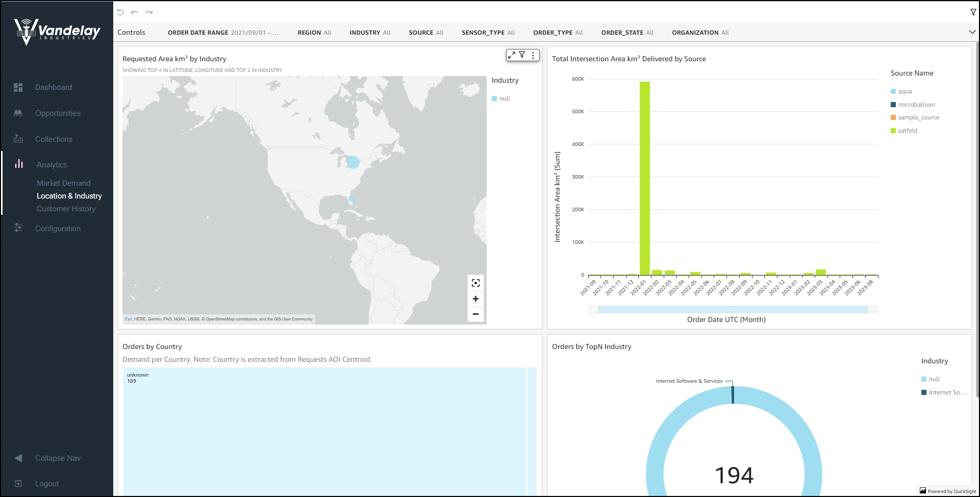Click the Vandelay Industries logo
The width and height of the screenshot is (980, 497).
point(57,32)
